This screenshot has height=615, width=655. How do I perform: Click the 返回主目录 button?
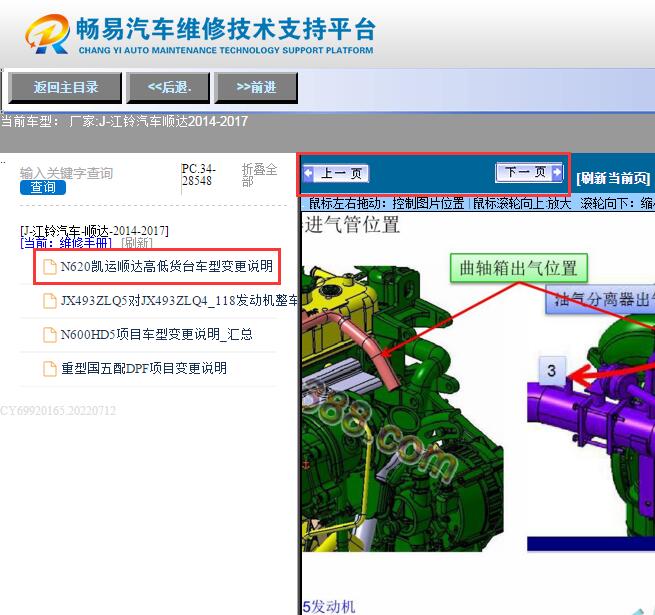pos(65,87)
